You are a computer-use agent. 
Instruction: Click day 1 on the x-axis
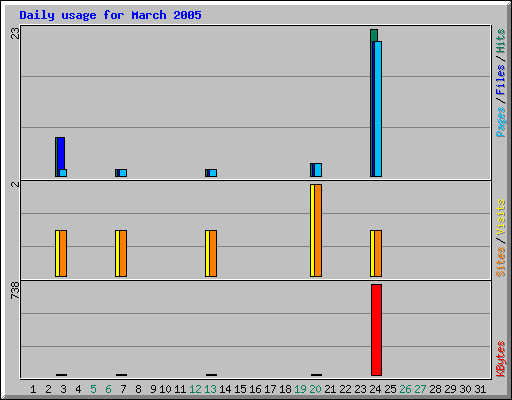(33, 389)
